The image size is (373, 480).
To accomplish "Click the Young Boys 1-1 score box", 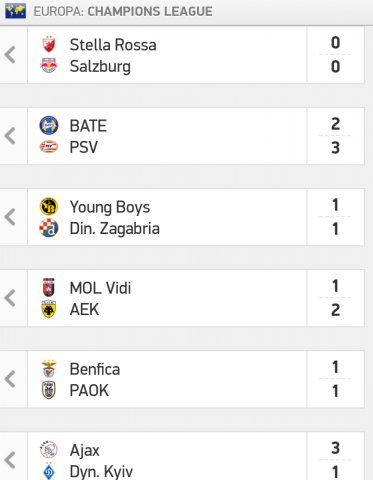I will click(335, 217).
